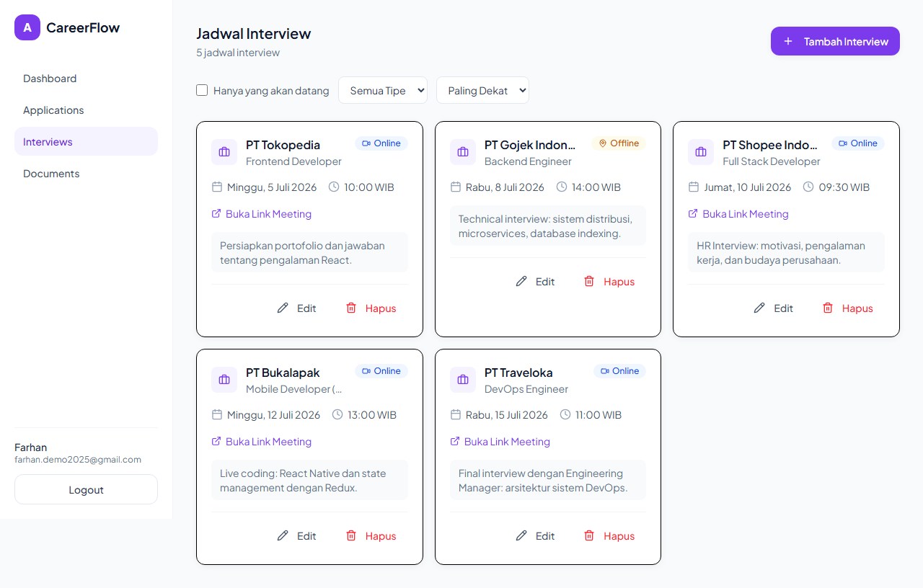Open the Paling Dekat sort dropdown
The height and width of the screenshot is (588, 923).
(482, 90)
